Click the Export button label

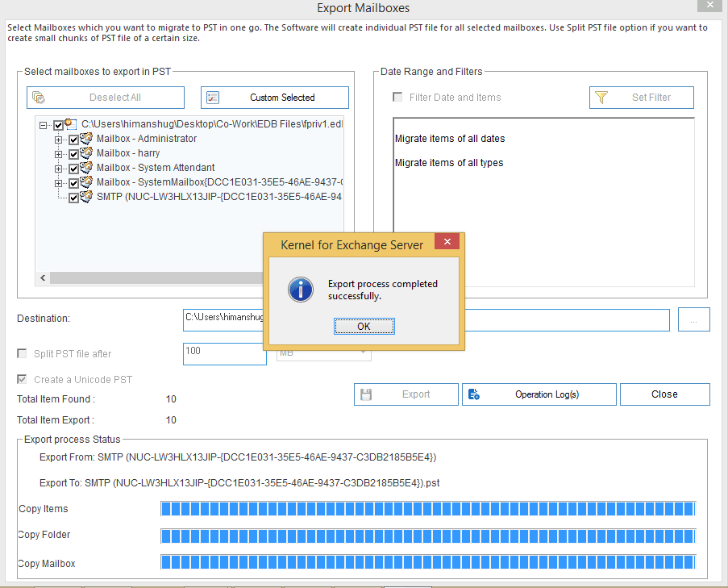(416, 394)
